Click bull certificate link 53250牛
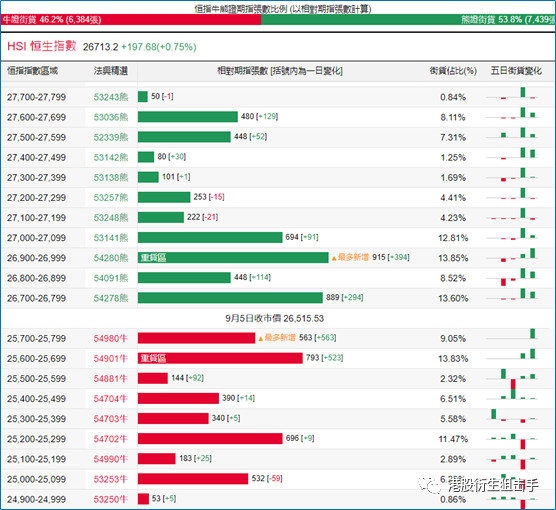This screenshot has height=510, width=556. [x=110, y=499]
